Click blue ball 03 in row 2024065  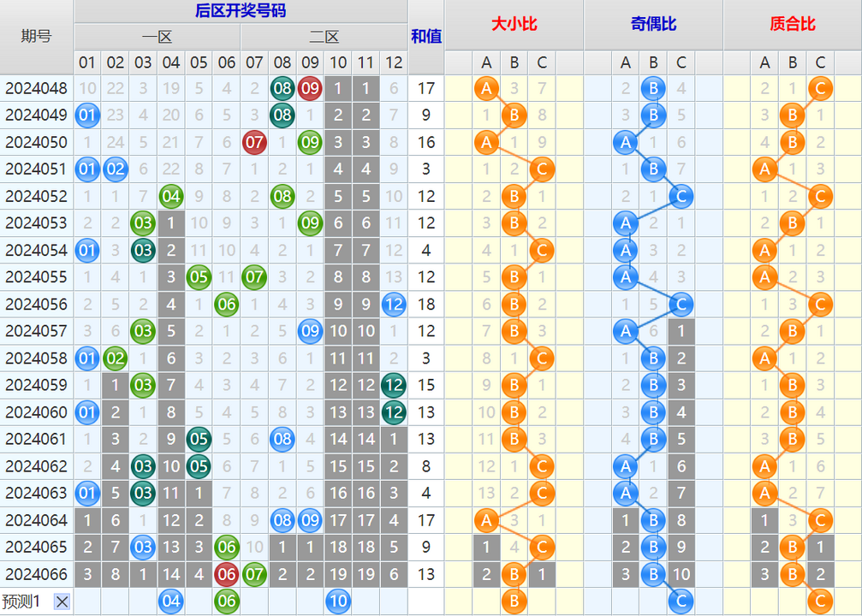143,548
